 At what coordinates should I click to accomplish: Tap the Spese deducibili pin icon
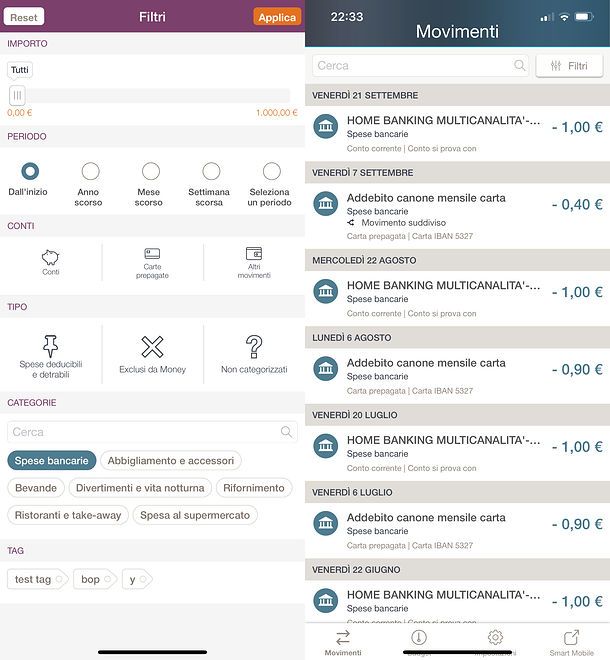(x=51, y=346)
